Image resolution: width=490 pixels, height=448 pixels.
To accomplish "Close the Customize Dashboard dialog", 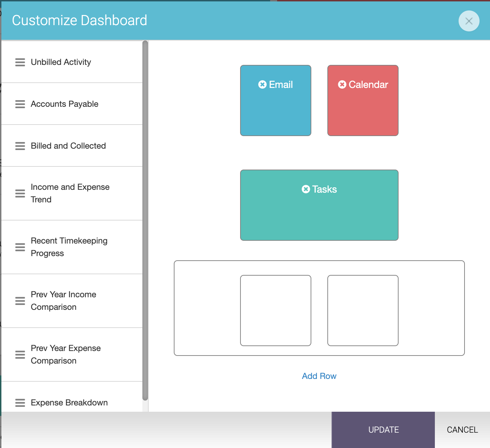I will coord(469,21).
